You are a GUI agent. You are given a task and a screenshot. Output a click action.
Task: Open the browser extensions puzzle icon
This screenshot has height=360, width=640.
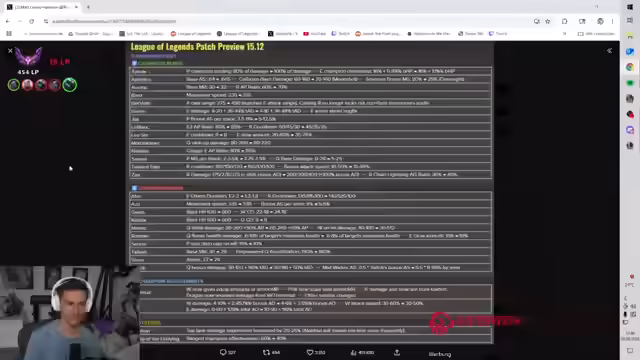click(564, 21)
